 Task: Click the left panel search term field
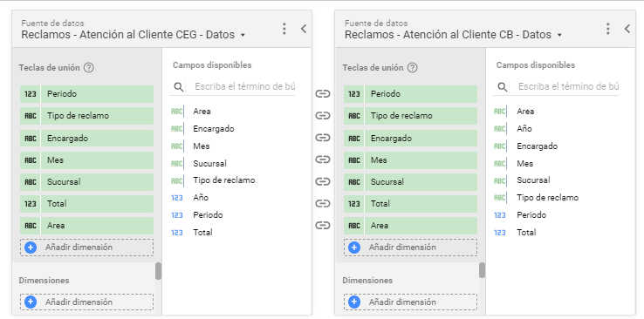pos(244,87)
